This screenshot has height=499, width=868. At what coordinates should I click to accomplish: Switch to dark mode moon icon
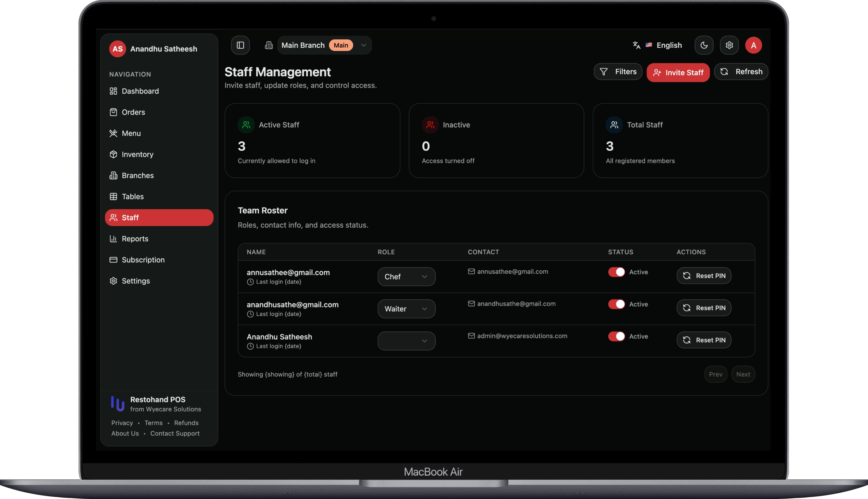click(704, 45)
